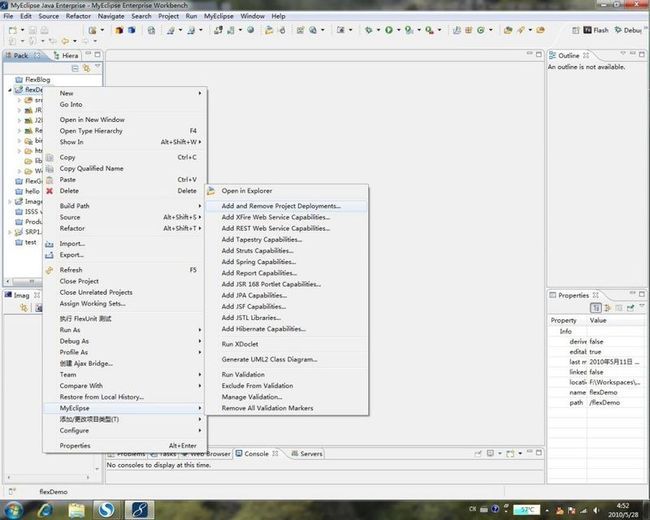Collapse All in Package Explorer toolbar
Viewport: 650px width, 520px height.
pos(75,68)
